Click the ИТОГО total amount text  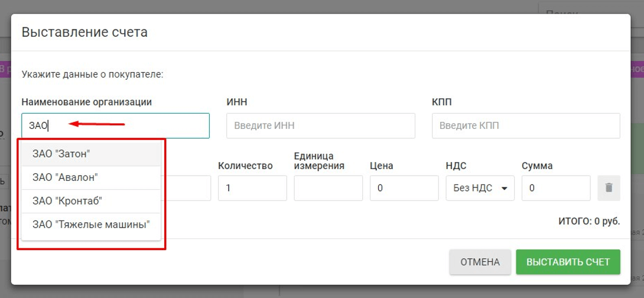pyautogui.click(x=588, y=221)
